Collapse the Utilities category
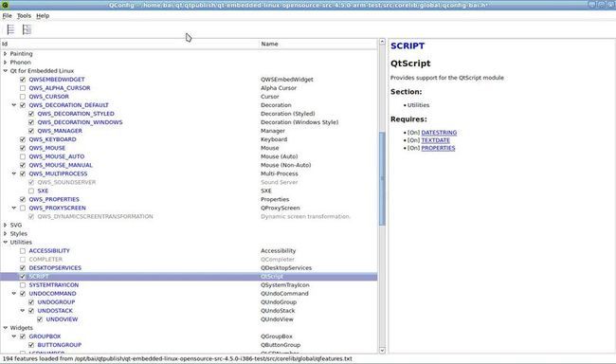This screenshot has width=616, height=364. tap(5, 242)
